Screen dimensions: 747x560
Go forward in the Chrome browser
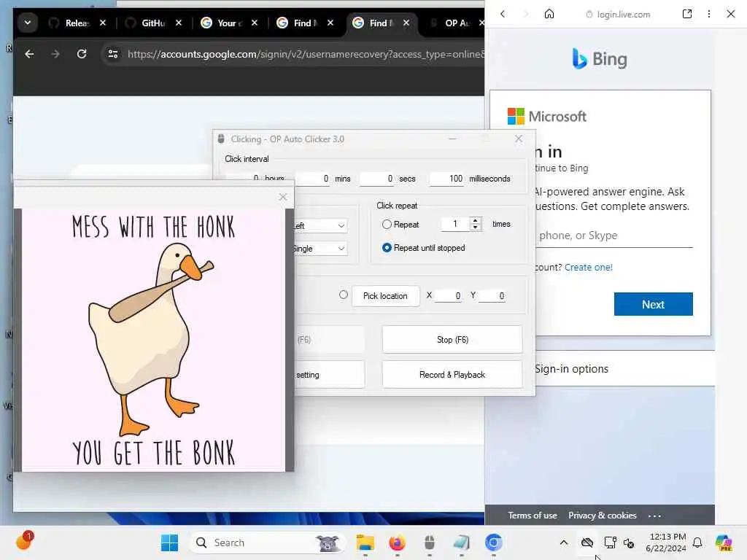(55, 54)
